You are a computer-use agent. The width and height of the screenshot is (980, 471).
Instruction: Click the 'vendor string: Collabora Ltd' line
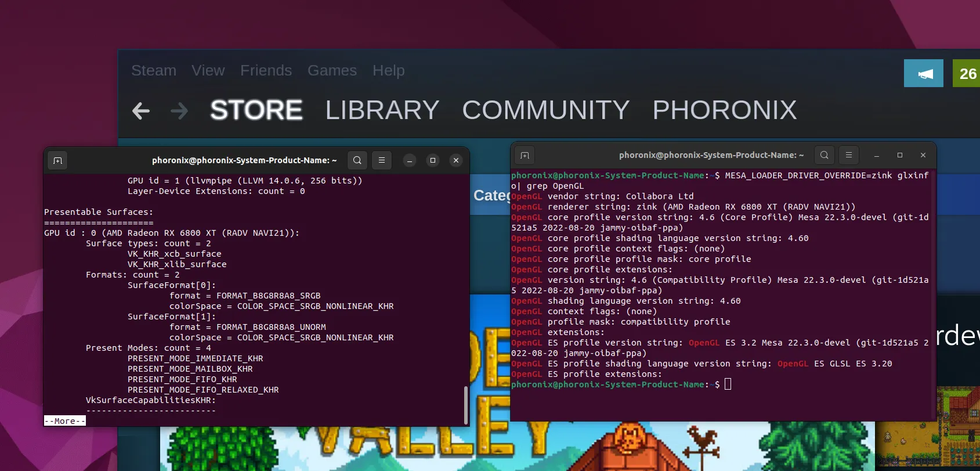click(602, 196)
